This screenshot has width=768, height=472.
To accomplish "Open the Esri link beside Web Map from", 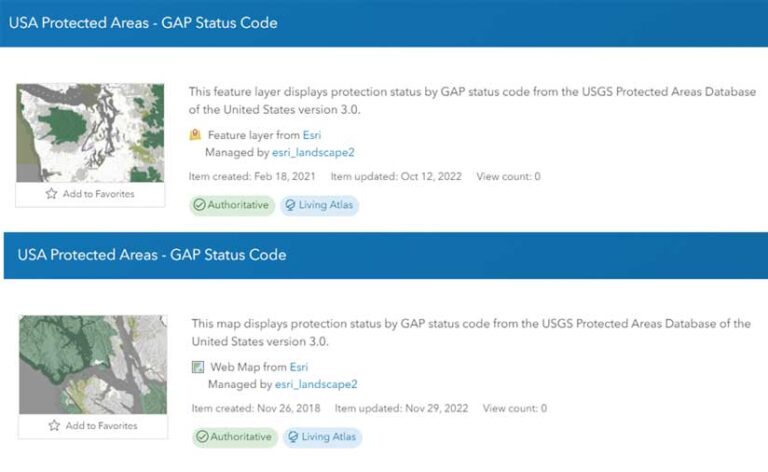I will [x=299, y=367].
